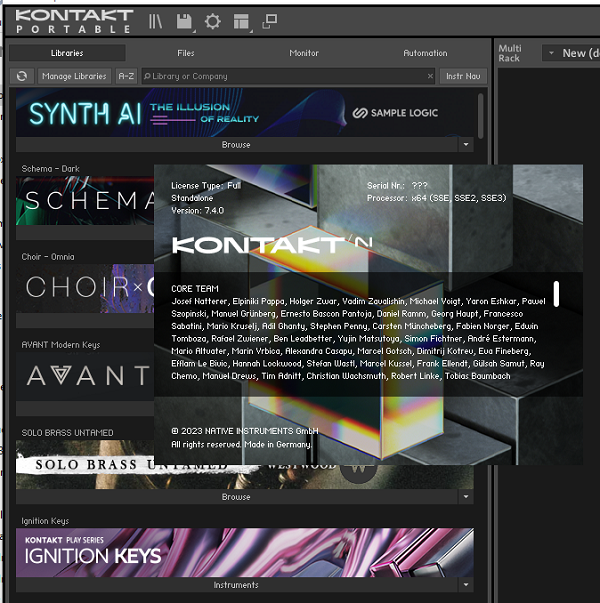600x603 pixels.
Task: Click the Kontakt Portable logo
Action: pyautogui.click(x=74, y=21)
